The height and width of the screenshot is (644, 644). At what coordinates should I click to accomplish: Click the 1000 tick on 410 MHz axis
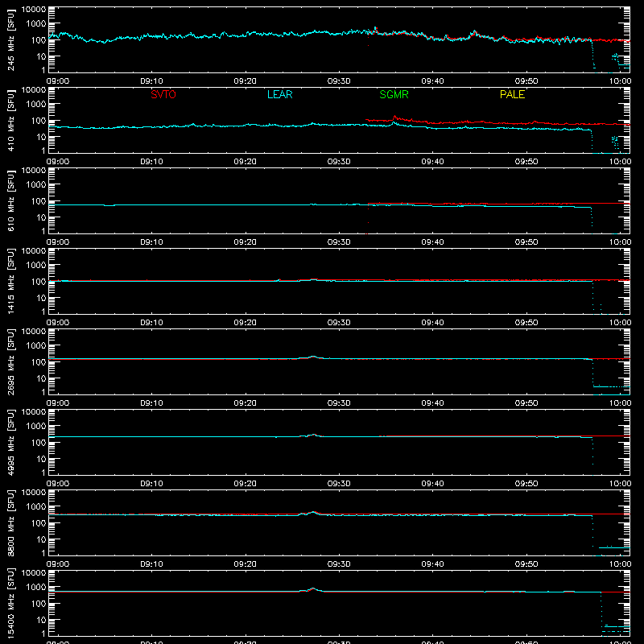pyautogui.click(x=36, y=104)
